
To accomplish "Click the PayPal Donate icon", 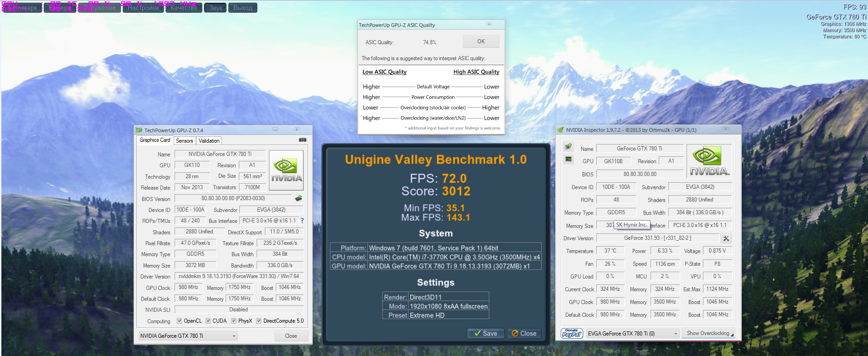I will pyautogui.click(x=572, y=334).
